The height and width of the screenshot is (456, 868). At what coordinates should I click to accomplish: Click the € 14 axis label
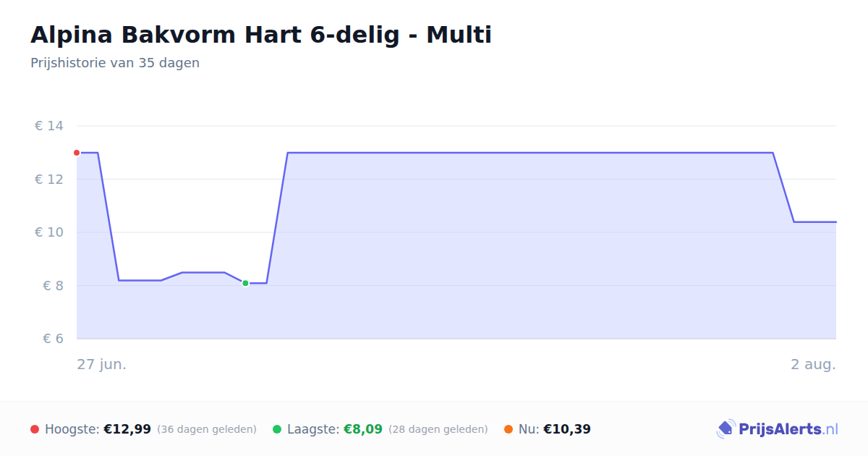[x=49, y=126]
